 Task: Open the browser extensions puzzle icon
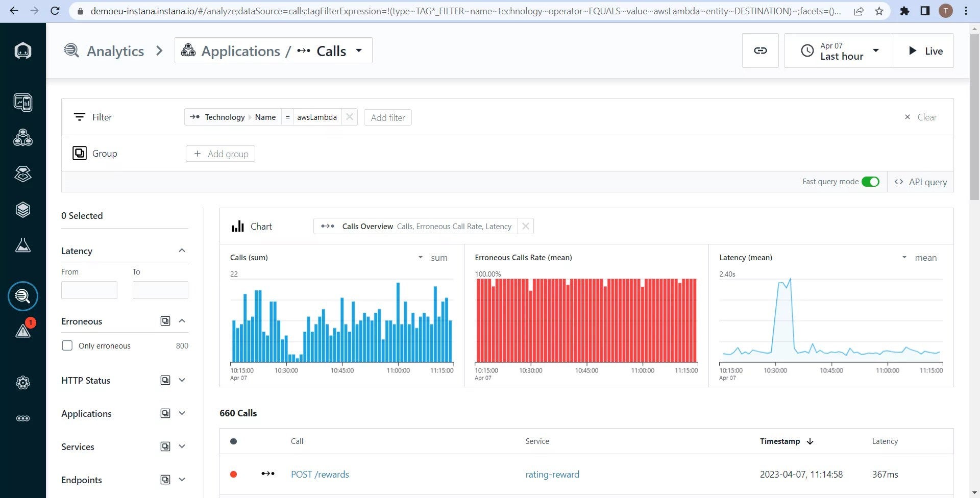(905, 11)
